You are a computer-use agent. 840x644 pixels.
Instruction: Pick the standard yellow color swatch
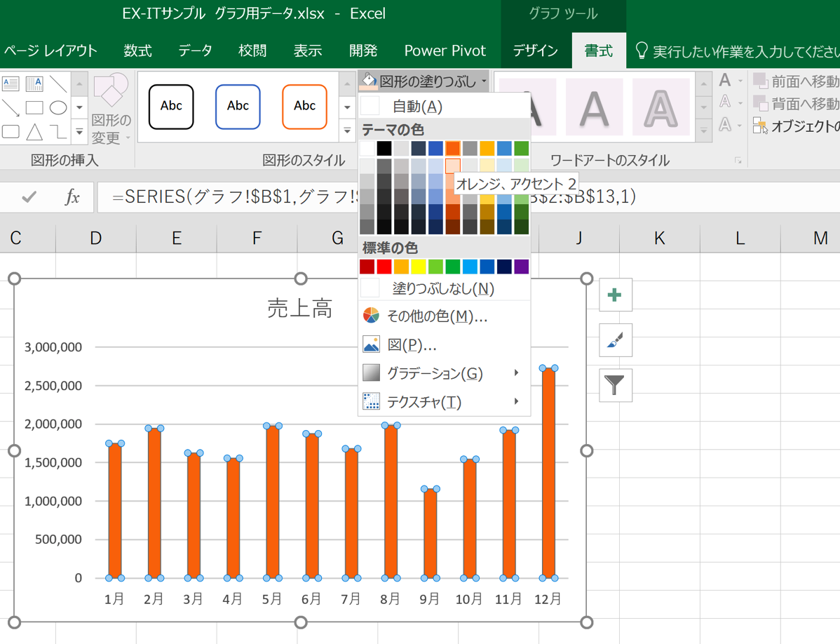pos(419,267)
